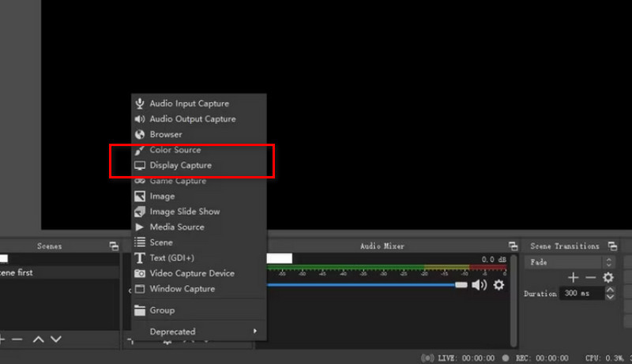
Task: Choose Window Capture source
Action: [x=182, y=289]
